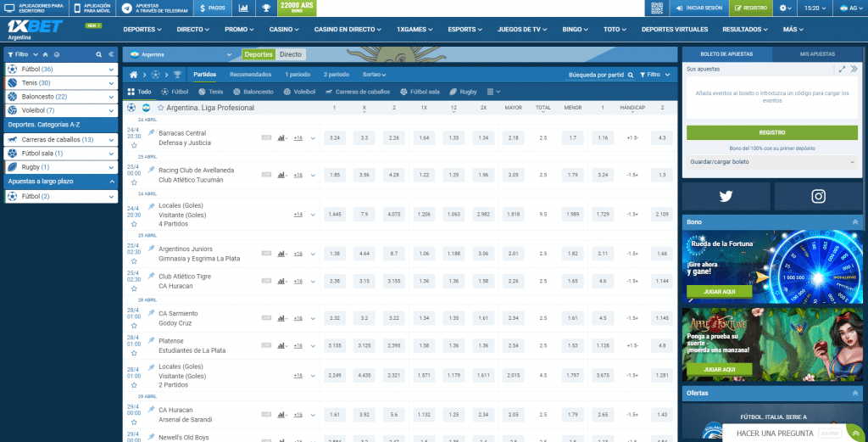Open the ESPORTS main menu
This screenshot has height=442, width=868.
pos(465,30)
